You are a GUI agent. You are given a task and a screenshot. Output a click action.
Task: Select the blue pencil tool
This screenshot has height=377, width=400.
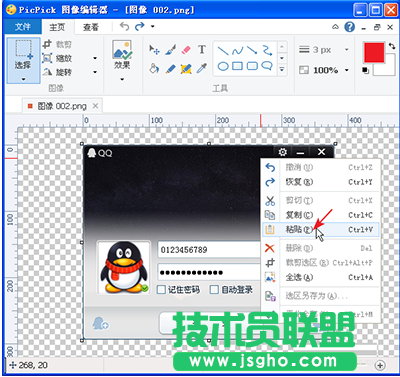170,69
